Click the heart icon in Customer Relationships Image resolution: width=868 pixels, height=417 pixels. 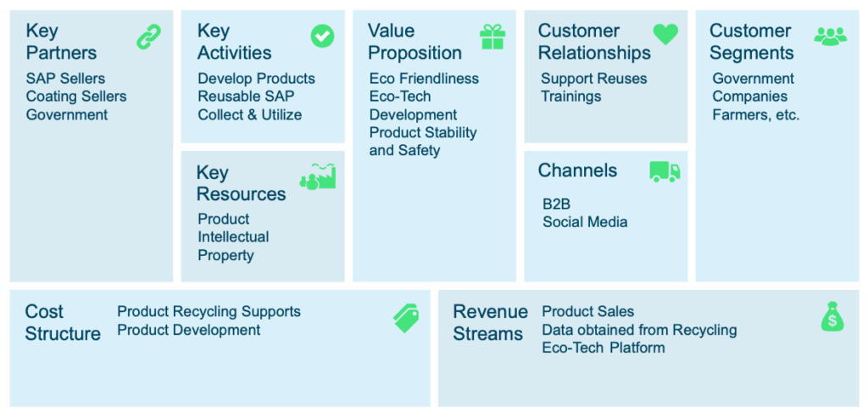coord(665,35)
